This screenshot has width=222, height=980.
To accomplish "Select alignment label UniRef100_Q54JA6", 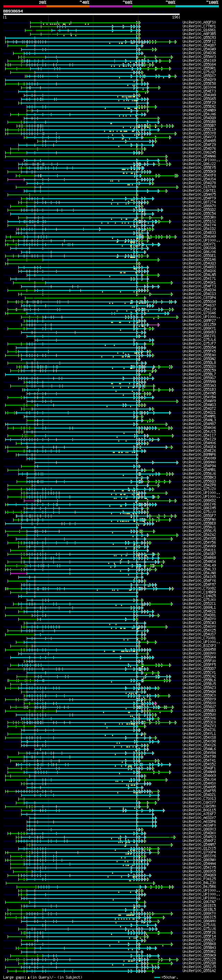I will coord(199,114).
